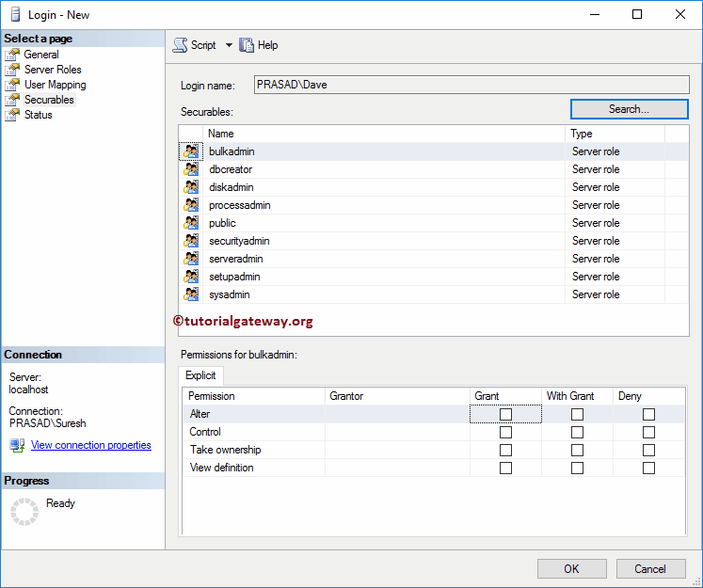Open View connection properties link
Image resolution: width=703 pixels, height=588 pixels.
90,445
